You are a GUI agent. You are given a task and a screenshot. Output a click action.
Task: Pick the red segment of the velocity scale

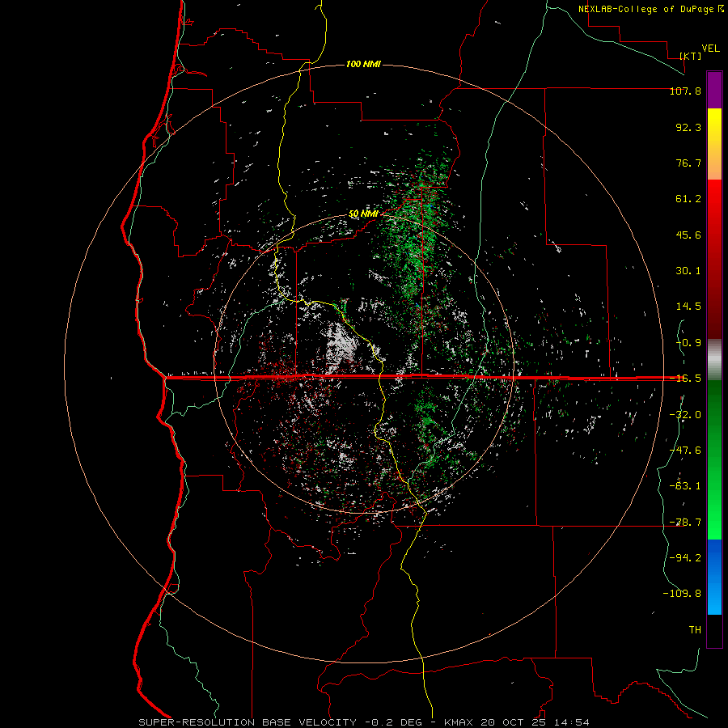(714, 259)
